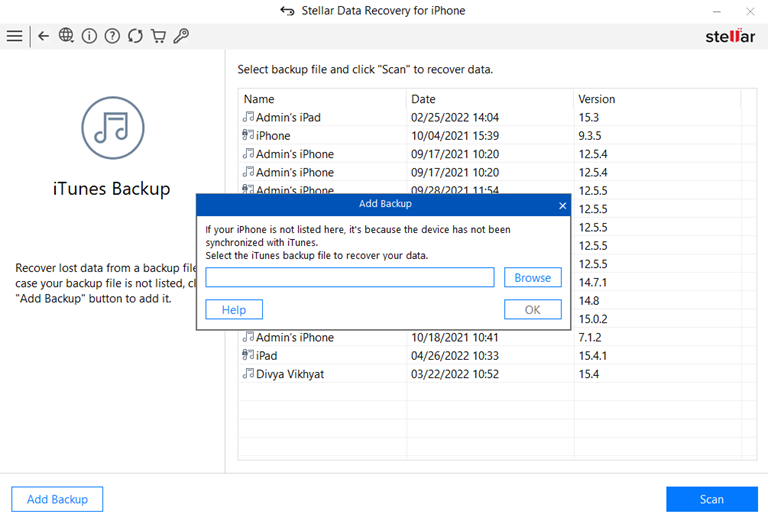This screenshot has width=768, height=524.
Task: Open the shopping cart buy icon
Action: (158, 36)
